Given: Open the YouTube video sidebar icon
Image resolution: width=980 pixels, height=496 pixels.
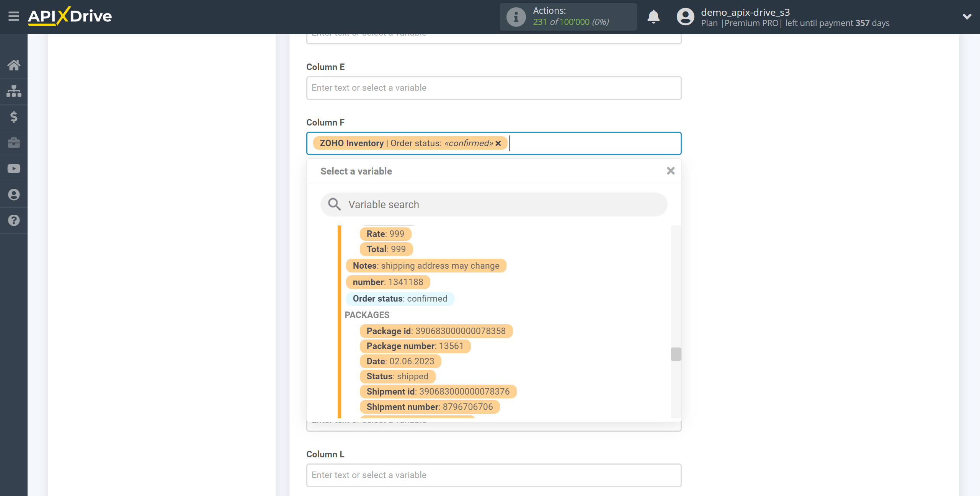Looking at the screenshot, I should [14, 169].
